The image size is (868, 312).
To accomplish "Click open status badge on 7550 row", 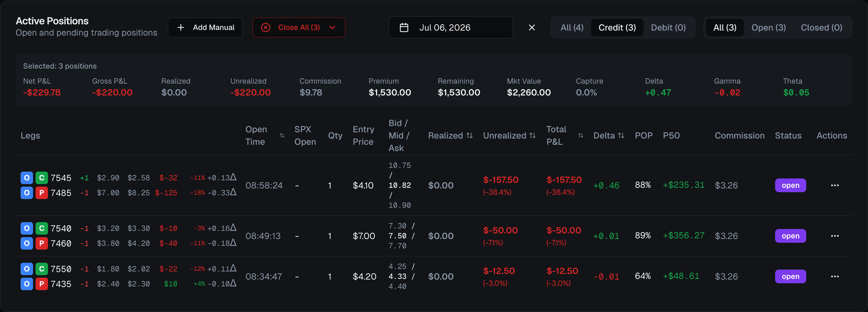I will pyautogui.click(x=790, y=276).
